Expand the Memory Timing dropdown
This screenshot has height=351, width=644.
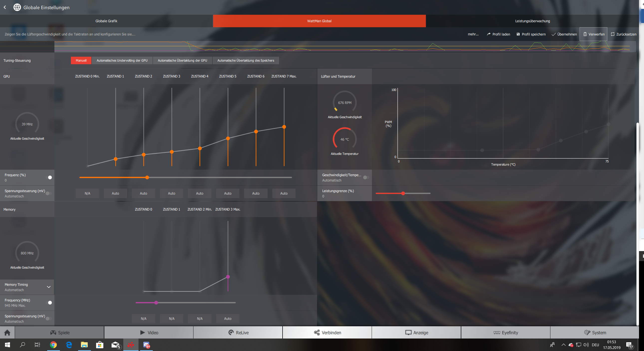point(49,287)
